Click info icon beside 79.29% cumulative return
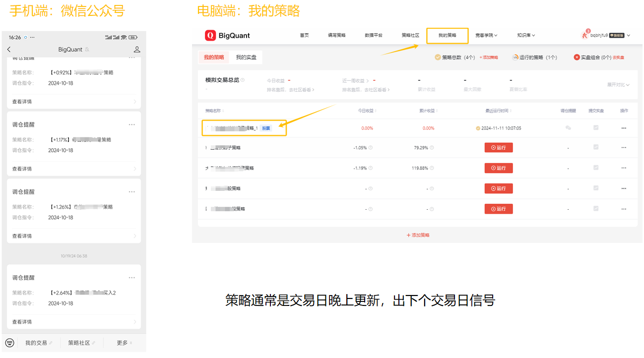The height and width of the screenshot is (358, 644). [432, 148]
